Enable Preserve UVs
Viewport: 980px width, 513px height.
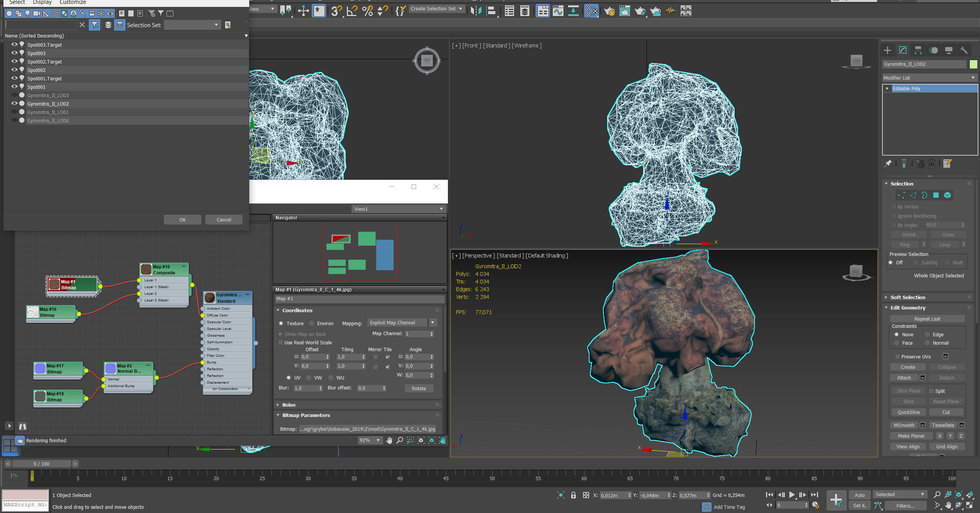[x=897, y=357]
